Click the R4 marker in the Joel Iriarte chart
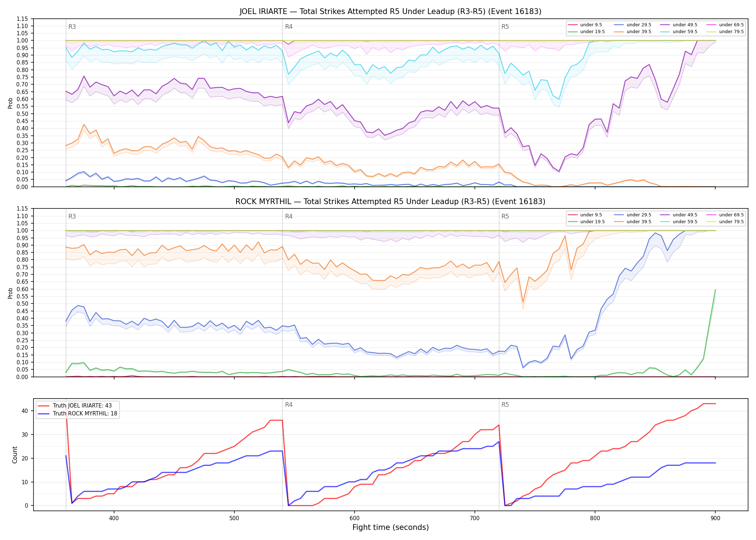 tap(289, 27)
